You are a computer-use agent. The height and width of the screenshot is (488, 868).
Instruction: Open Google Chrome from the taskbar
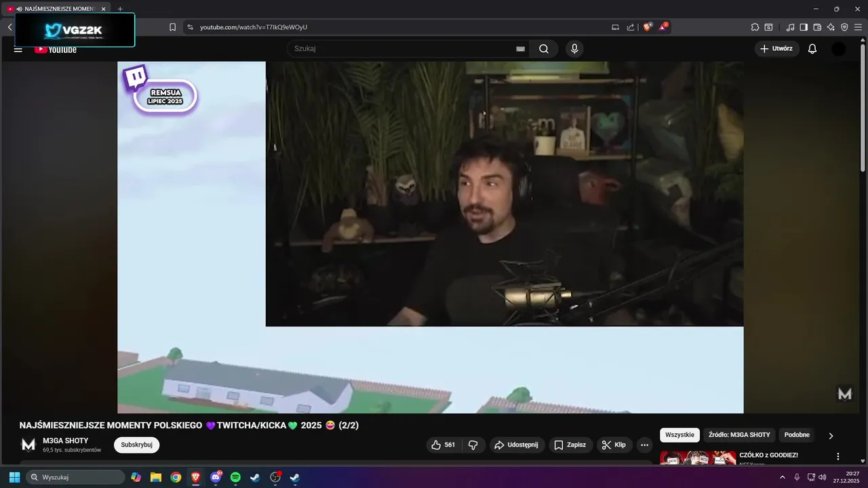tap(176, 477)
